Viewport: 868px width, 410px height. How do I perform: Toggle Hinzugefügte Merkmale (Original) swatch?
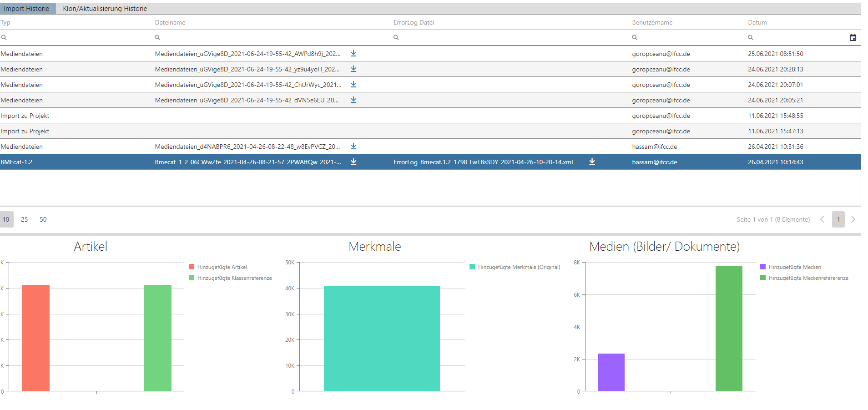click(x=472, y=267)
